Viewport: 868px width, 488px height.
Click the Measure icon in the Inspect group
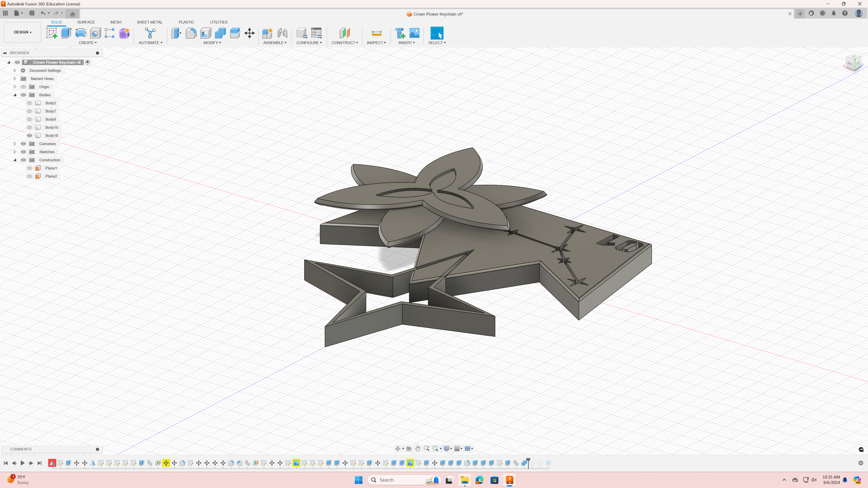(376, 33)
